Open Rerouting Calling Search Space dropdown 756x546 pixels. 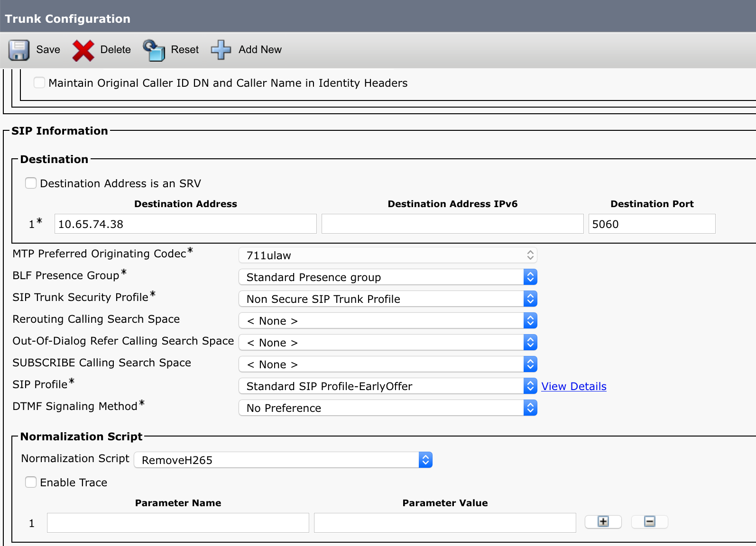tap(388, 321)
